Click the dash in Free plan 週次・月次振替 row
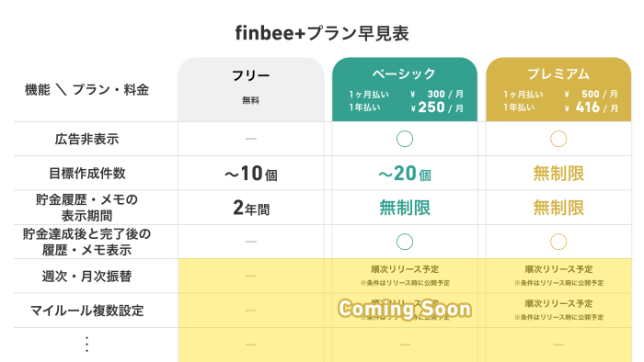 (x=250, y=276)
